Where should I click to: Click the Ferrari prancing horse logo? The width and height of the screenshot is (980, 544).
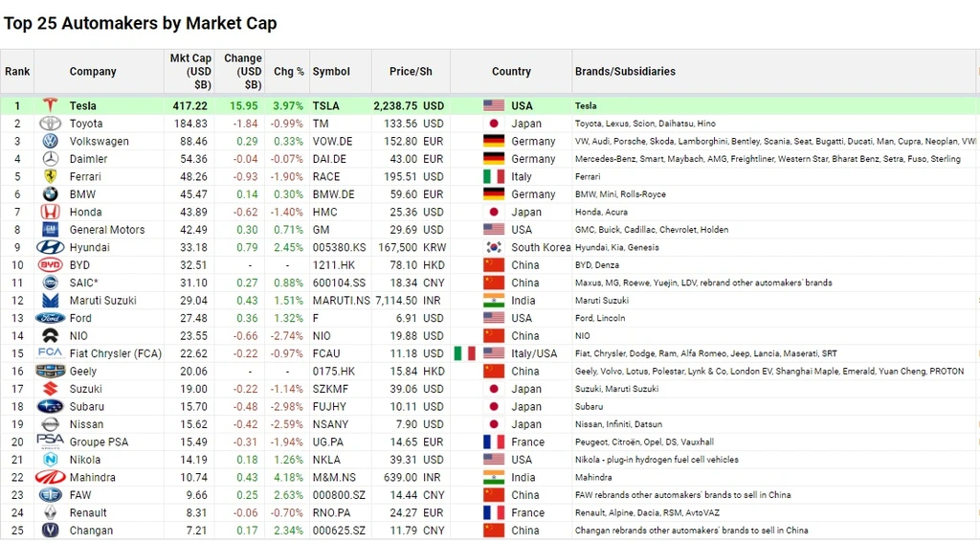[x=50, y=176]
